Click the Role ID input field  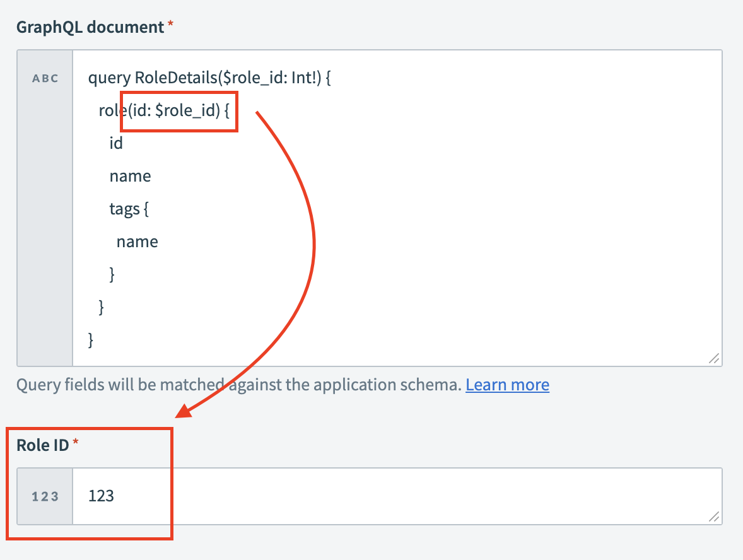tap(378, 496)
